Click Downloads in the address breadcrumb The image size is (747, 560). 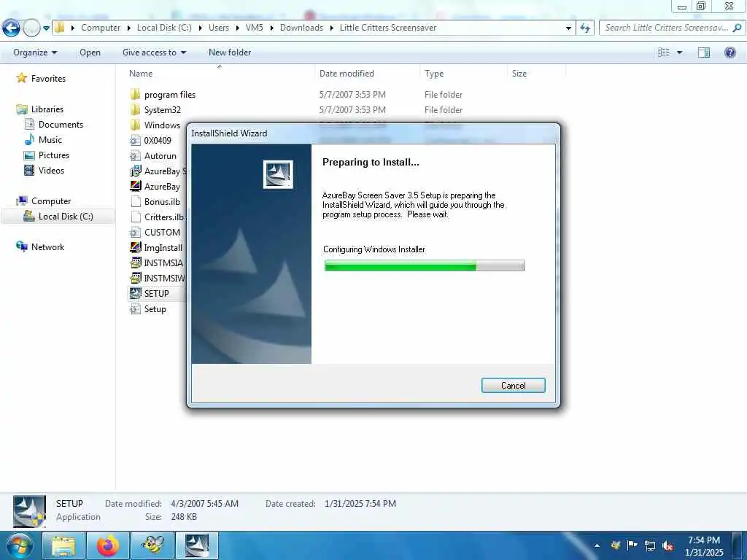[301, 28]
